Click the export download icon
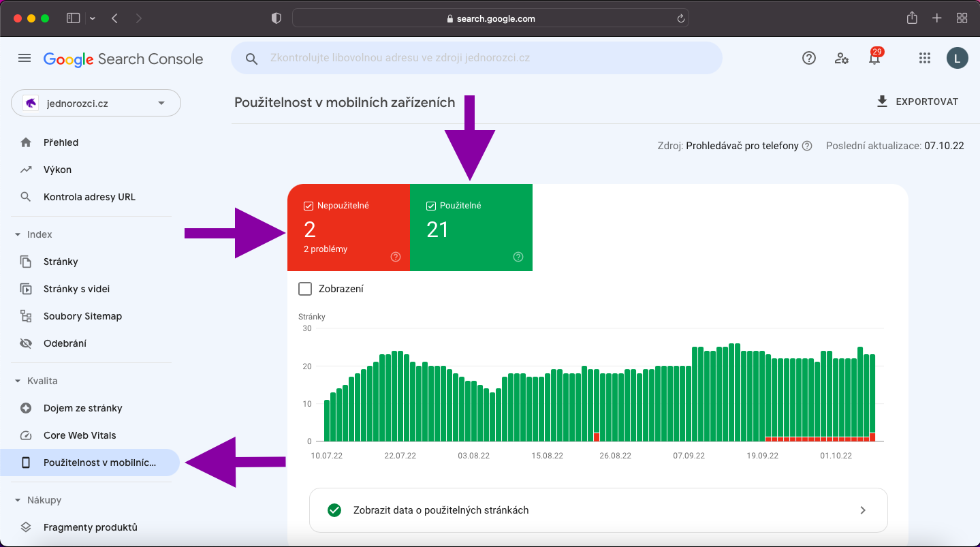The image size is (980, 547). (x=882, y=101)
